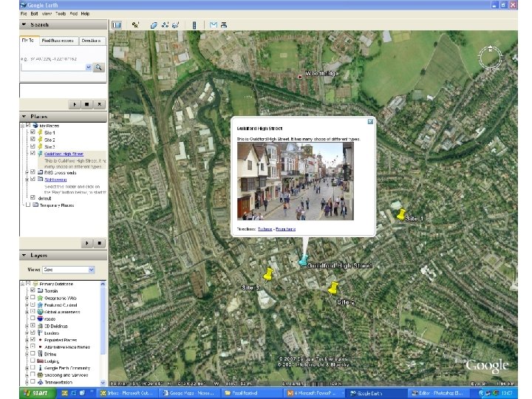
Task: Uncheck the Site 1 checkbox in Places
Action: [33, 132]
